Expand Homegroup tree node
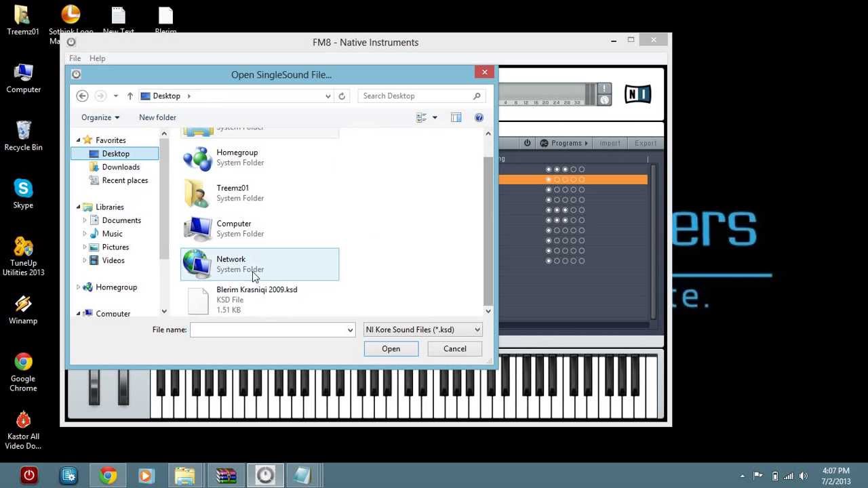The height and width of the screenshot is (488, 868). tap(78, 287)
